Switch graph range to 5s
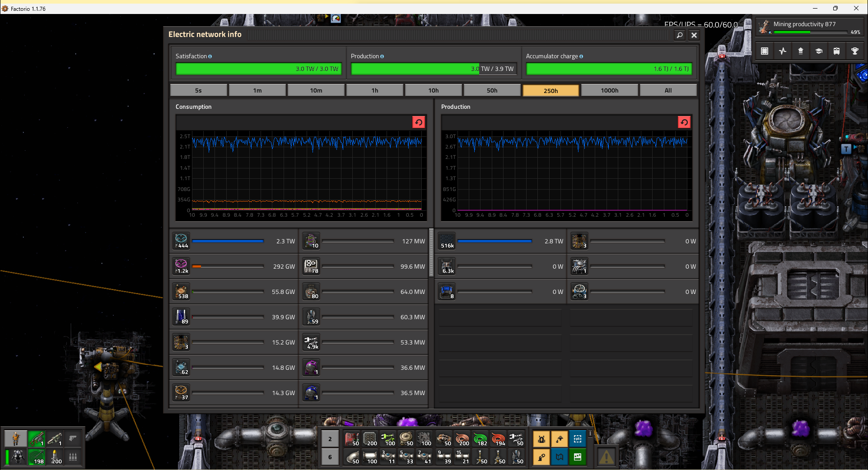The image size is (868, 470). 199,90
